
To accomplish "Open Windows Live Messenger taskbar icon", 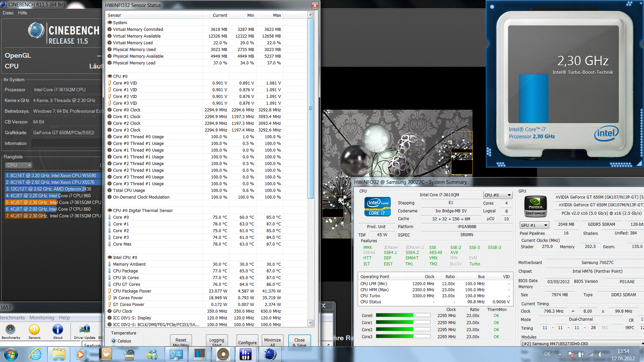I will [153, 354].
